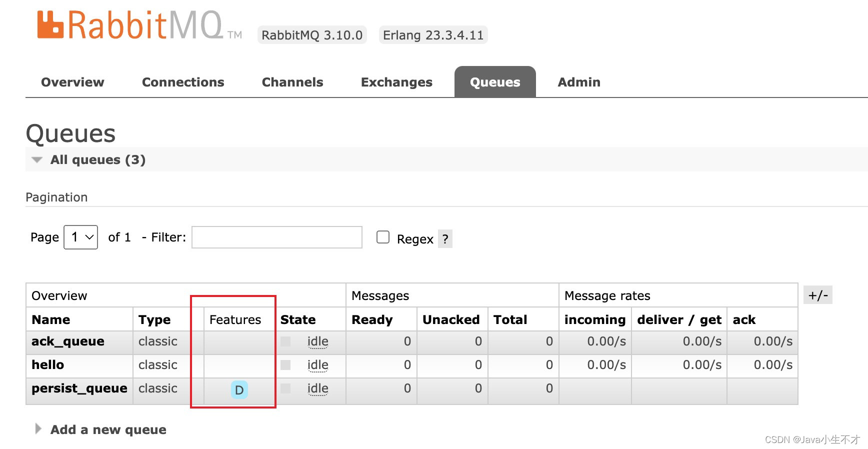The width and height of the screenshot is (868, 449).
Task: Click the state indicator square for hello queue
Action: tap(285, 365)
